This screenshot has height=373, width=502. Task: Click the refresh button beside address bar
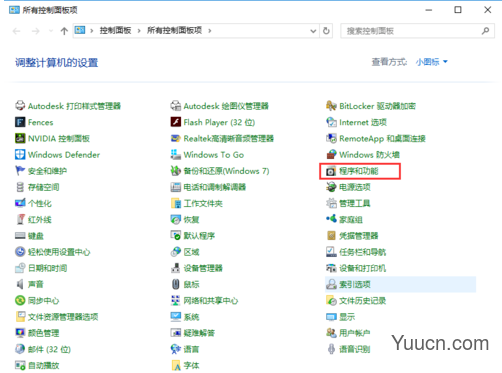point(326,31)
